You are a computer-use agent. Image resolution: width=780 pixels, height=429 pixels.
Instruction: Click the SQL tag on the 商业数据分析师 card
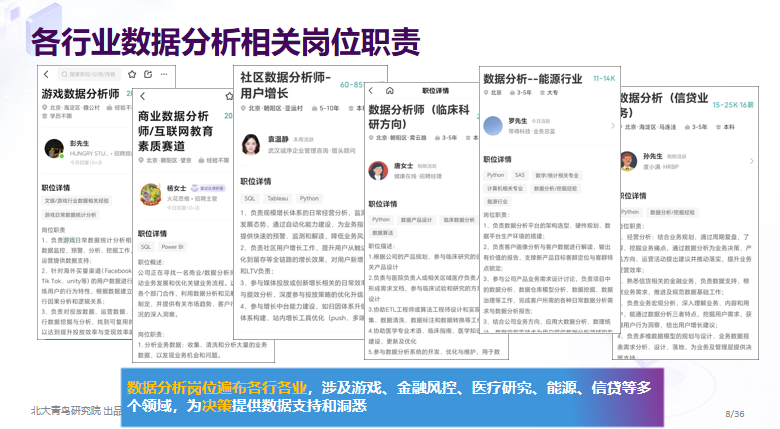pos(146,247)
